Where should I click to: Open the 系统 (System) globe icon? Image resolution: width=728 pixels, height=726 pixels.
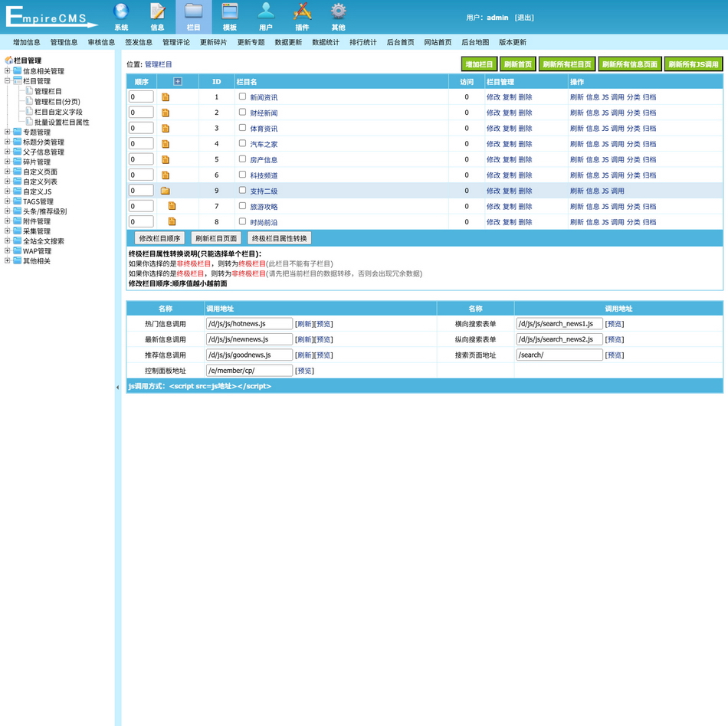[121, 12]
